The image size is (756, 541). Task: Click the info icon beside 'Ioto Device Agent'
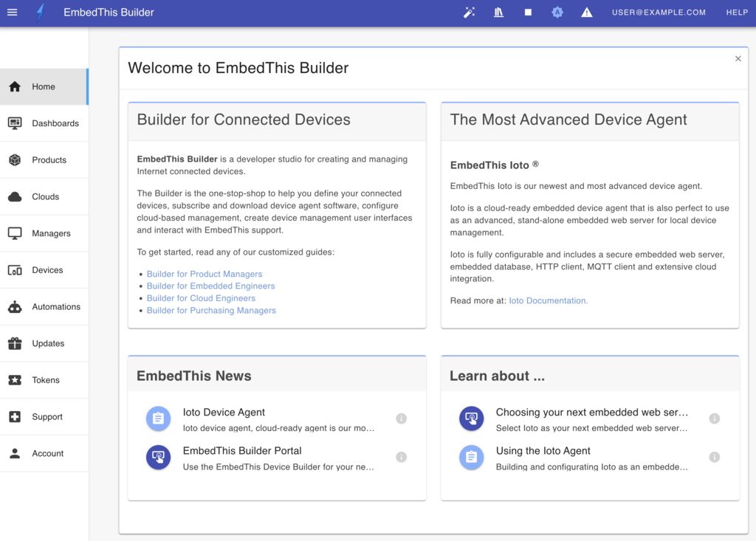[401, 418]
